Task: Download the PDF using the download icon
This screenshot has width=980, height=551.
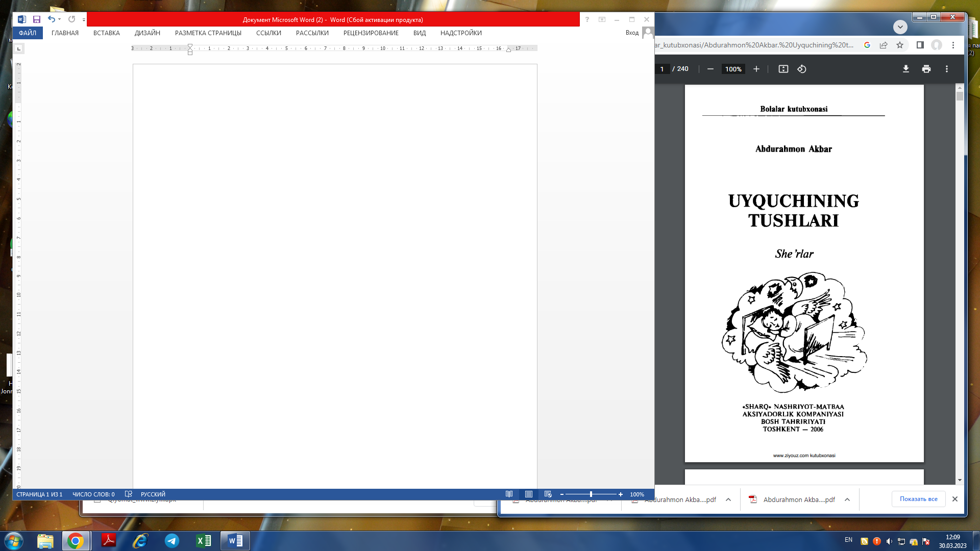Action: coord(905,69)
